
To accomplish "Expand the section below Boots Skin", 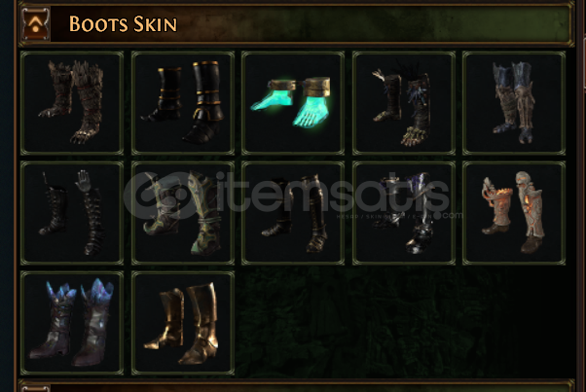I will [x=35, y=388].
